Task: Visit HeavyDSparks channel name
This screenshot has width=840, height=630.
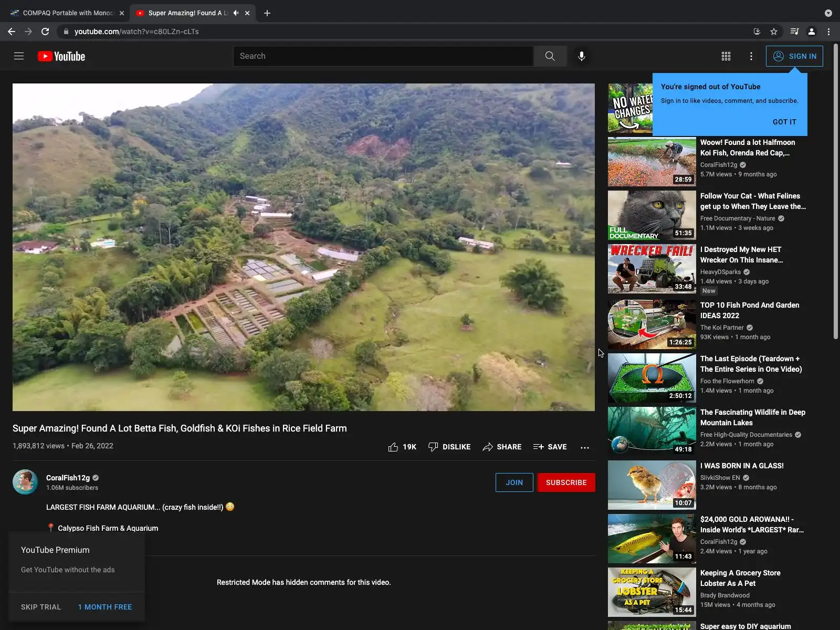Action: tap(720, 272)
